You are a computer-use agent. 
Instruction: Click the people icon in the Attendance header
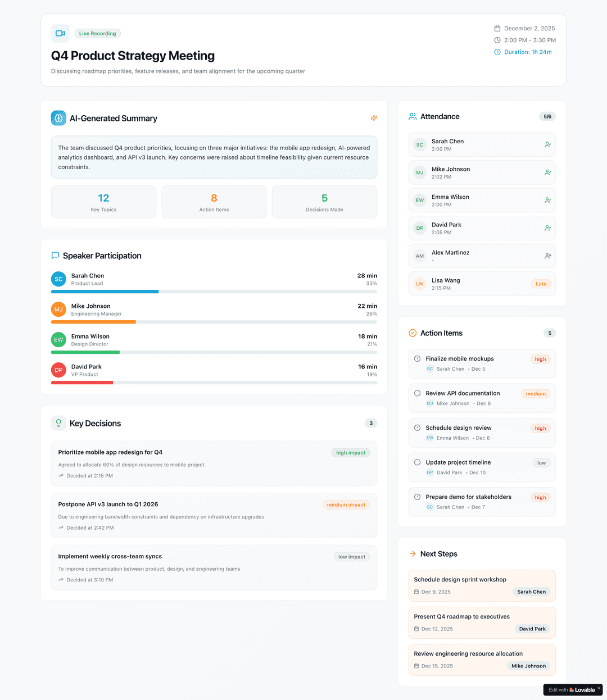(x=412, y=116)
